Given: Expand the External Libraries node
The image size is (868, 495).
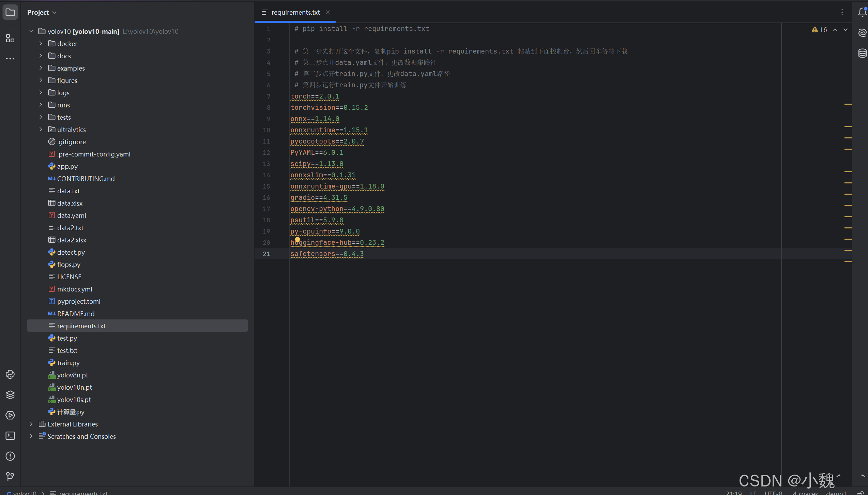Looking at the screenshot, I should [31, 424].
